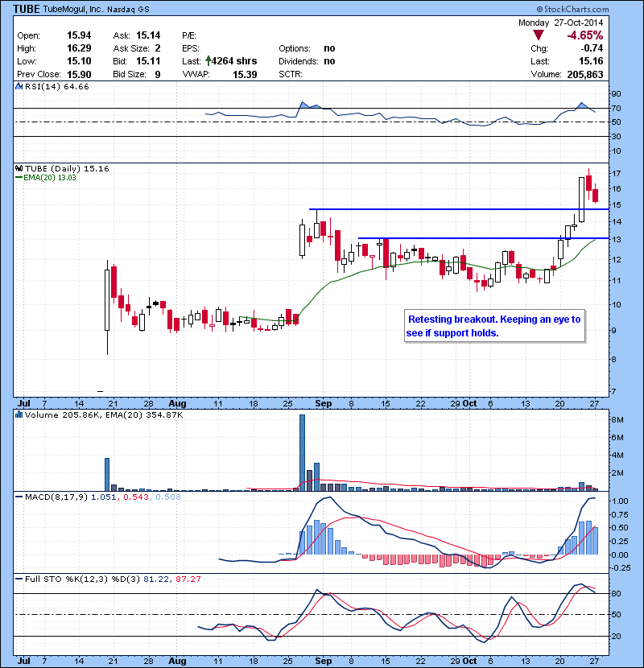Click the green EMA(20) legend line
Image resolution: width=644 pixels, height=668 pixels.
19,178
